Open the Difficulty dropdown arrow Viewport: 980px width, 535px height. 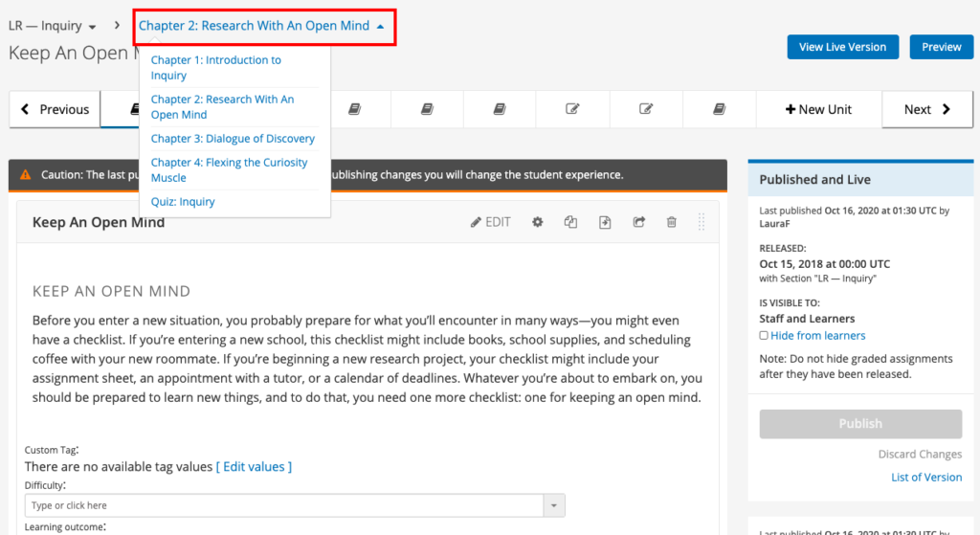click(554, 505)
